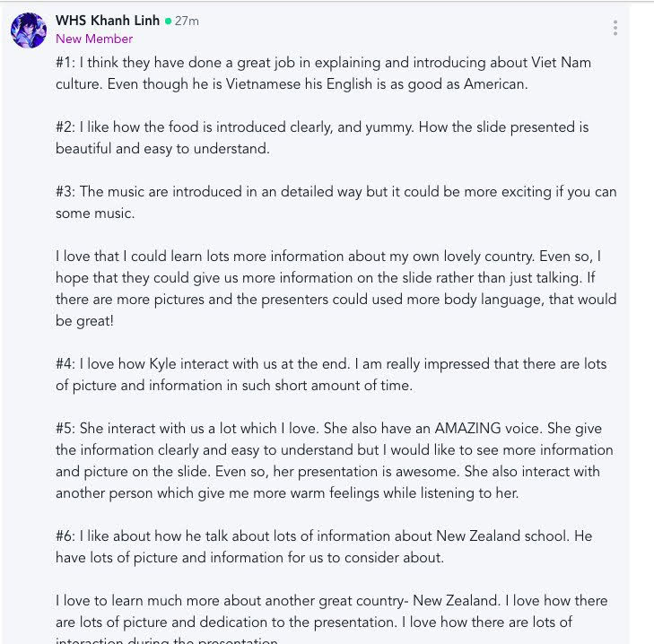Open the three-dot post options menu
This screenshot has width=654, height=644.
tap(615, 28)
